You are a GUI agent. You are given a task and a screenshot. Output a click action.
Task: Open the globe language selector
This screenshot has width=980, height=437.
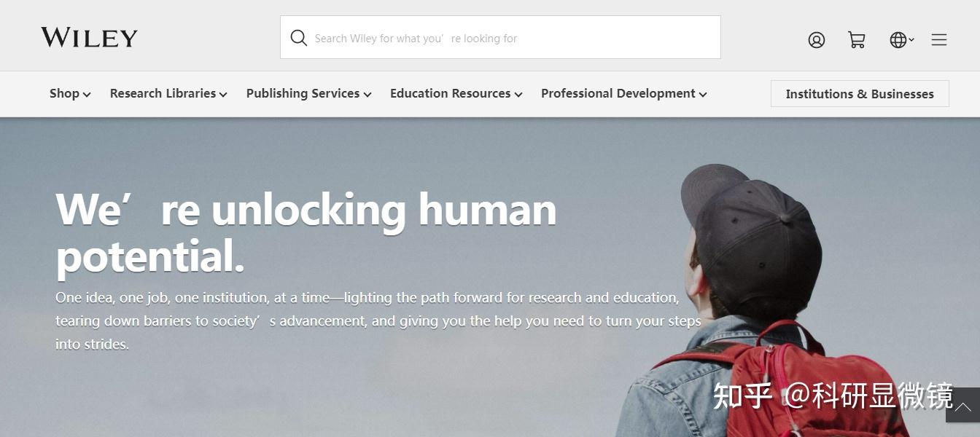tap(898, 40)
